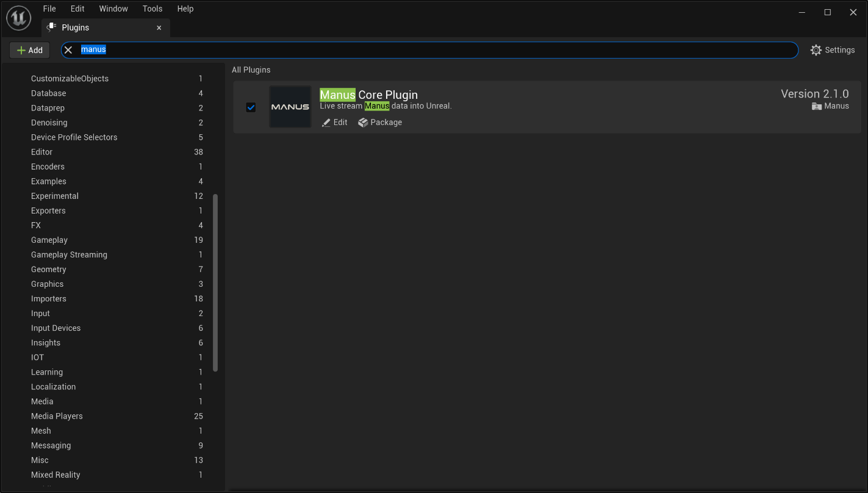Click the category list scrollbar

pos(215,282)
